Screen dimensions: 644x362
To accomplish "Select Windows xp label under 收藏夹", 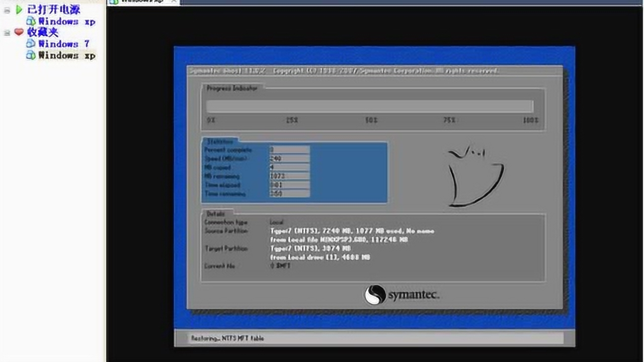I will pos(67,55).
